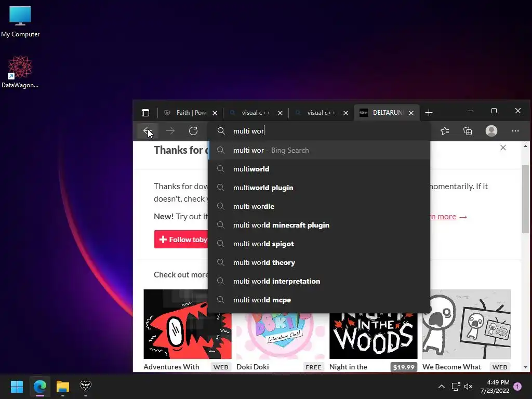Click the muted volume tray icon
This screenshot has width=532, height=399.
468,387
